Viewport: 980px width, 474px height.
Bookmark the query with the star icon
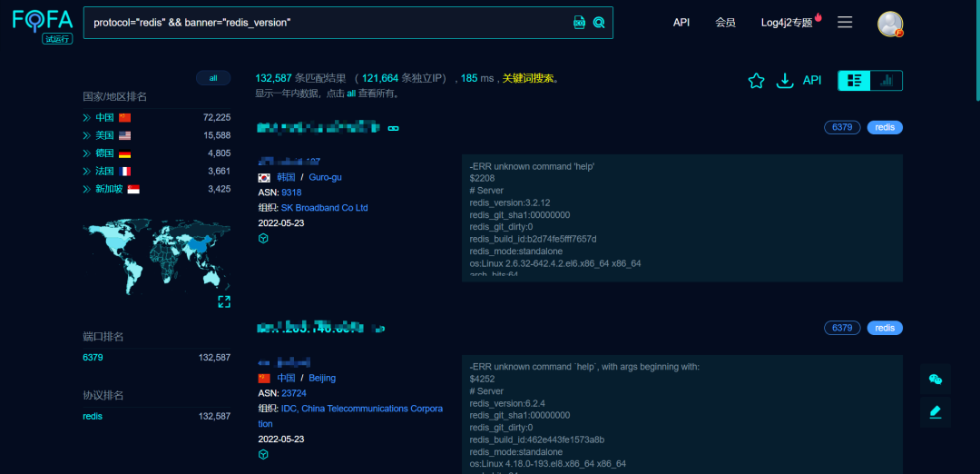756,81
